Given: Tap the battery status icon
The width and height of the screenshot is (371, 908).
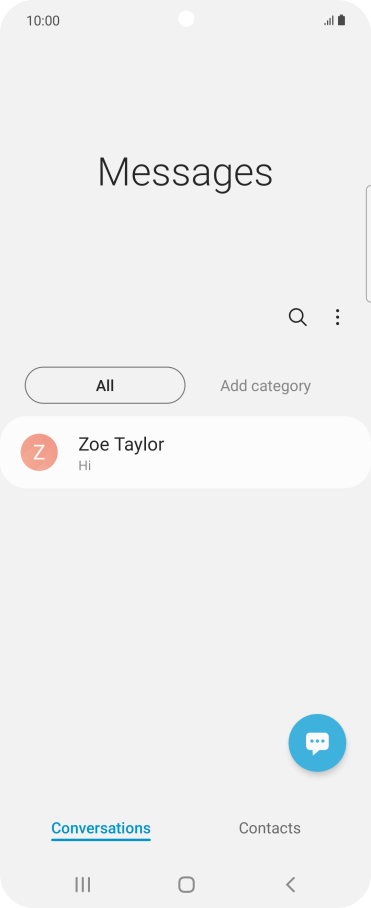Looking at the screenshot, I should pos(341,20).
